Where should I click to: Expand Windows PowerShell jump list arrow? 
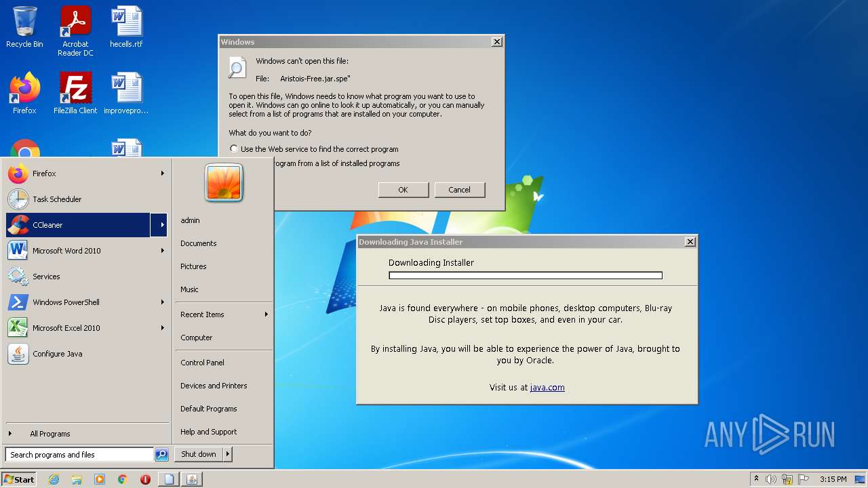pos(163,302)
